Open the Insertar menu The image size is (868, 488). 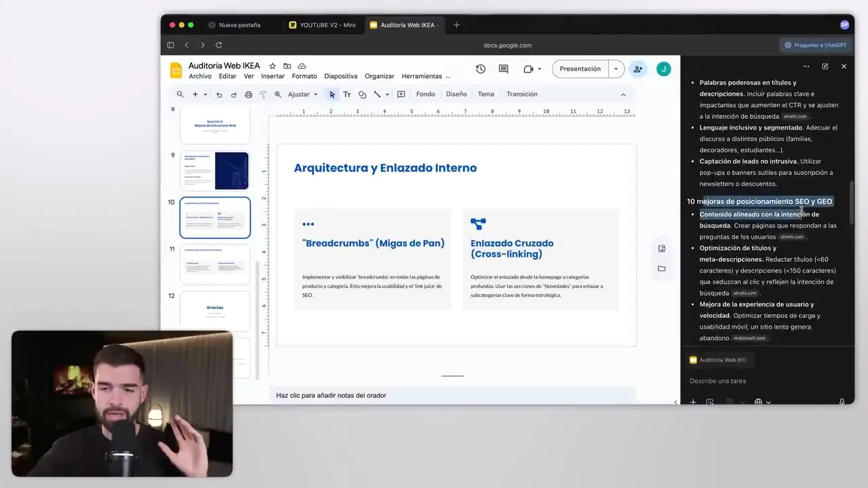tap(273, 77)
